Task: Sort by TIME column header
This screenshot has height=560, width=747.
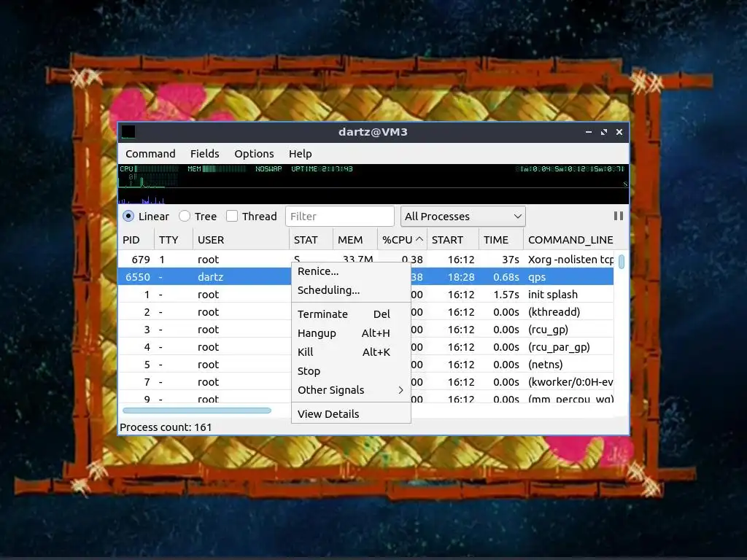Action: click(x=501, y=240)
